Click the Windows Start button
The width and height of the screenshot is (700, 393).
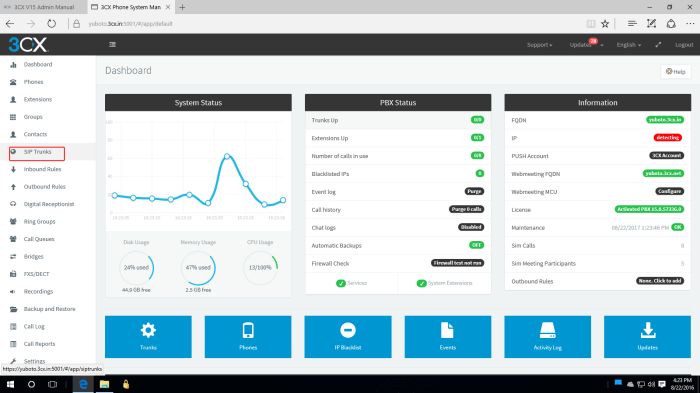coord(10,384)
